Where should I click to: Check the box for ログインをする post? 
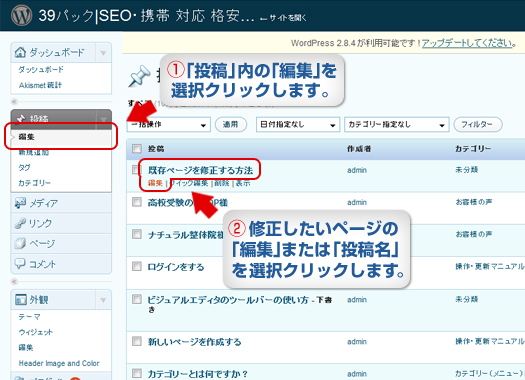[137, 267]
